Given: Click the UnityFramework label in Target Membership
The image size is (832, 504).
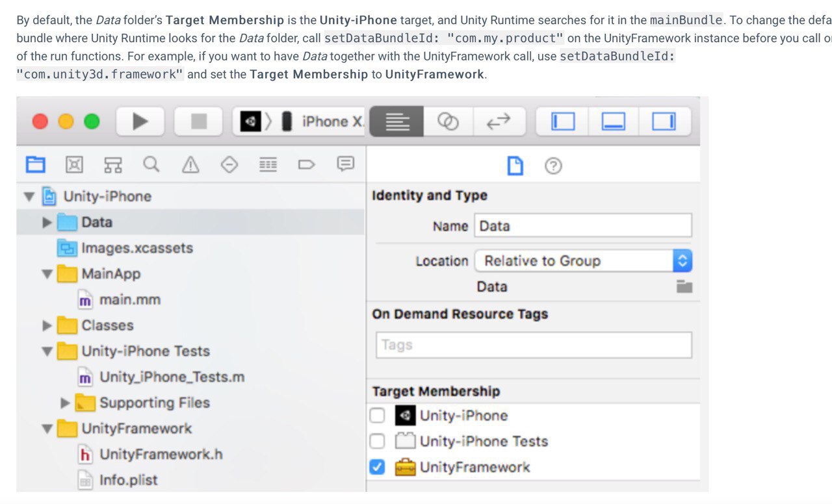Looking at the screenshot, I should (x=474, y=467).
